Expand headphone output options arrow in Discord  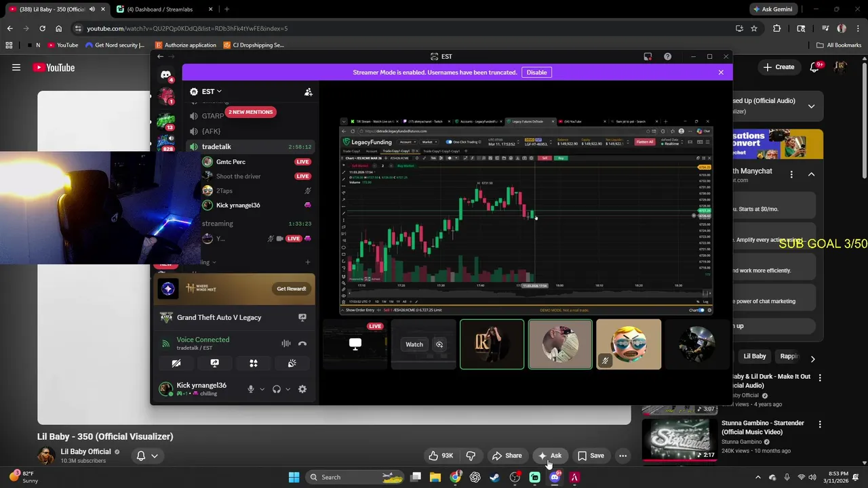click(288, 389)
